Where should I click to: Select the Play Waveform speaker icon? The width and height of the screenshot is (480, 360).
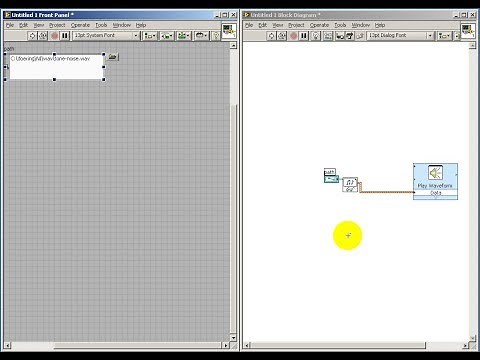point(435,173)
